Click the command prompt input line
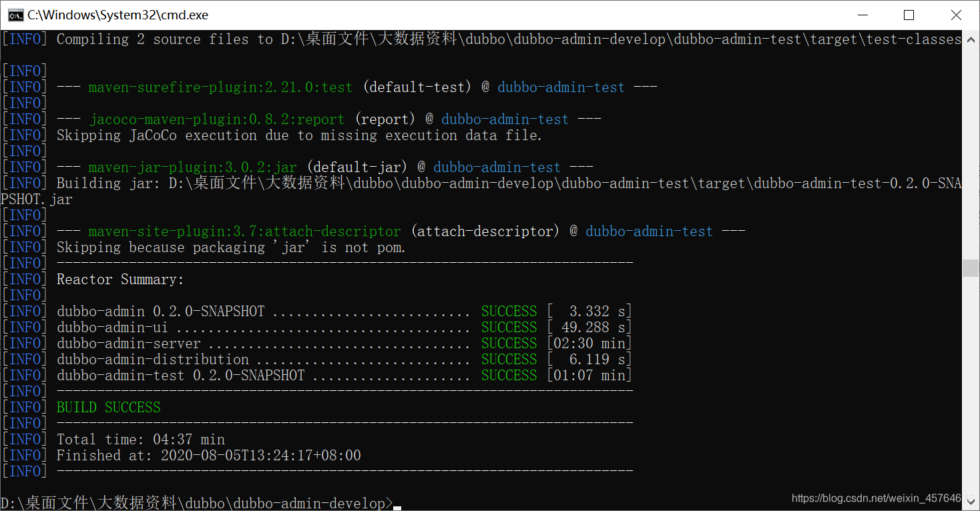The image size is (980, 511). point(200,504)
